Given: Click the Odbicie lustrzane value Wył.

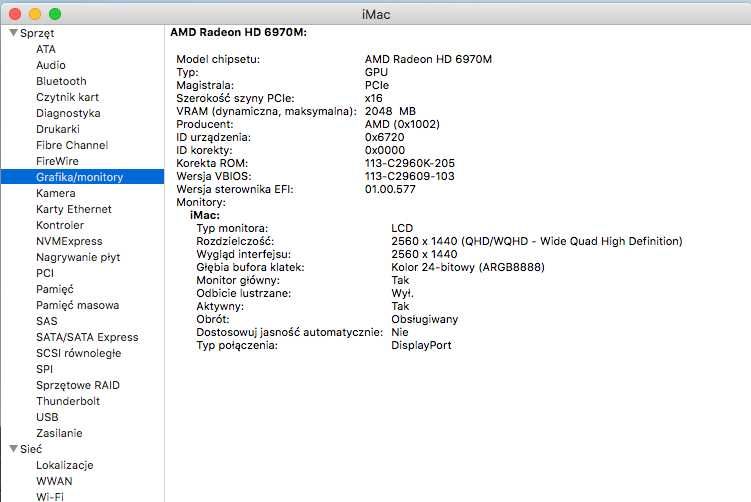Looking at the screenshot, I should pos(402,293).
